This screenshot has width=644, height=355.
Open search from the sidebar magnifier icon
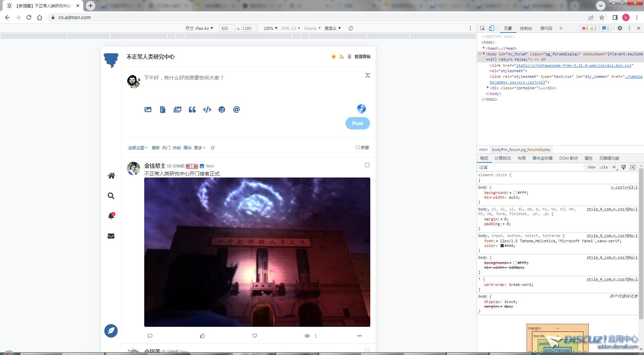111,196
